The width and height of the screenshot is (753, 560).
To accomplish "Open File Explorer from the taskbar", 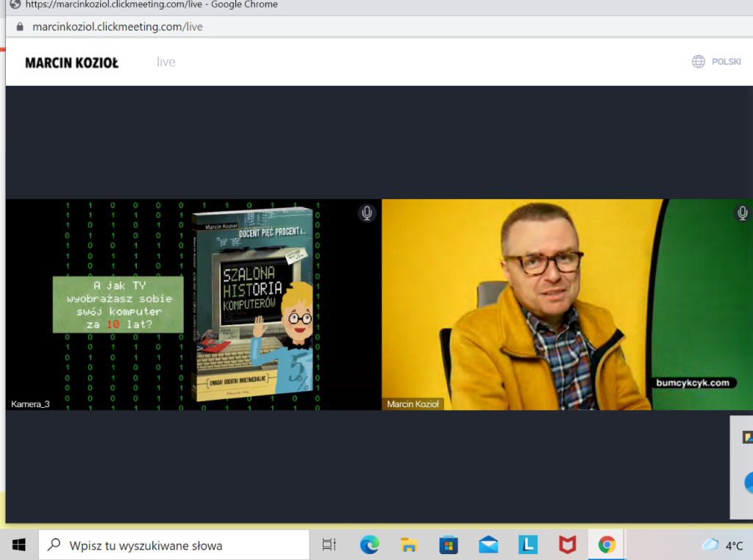I will point(409,545).
